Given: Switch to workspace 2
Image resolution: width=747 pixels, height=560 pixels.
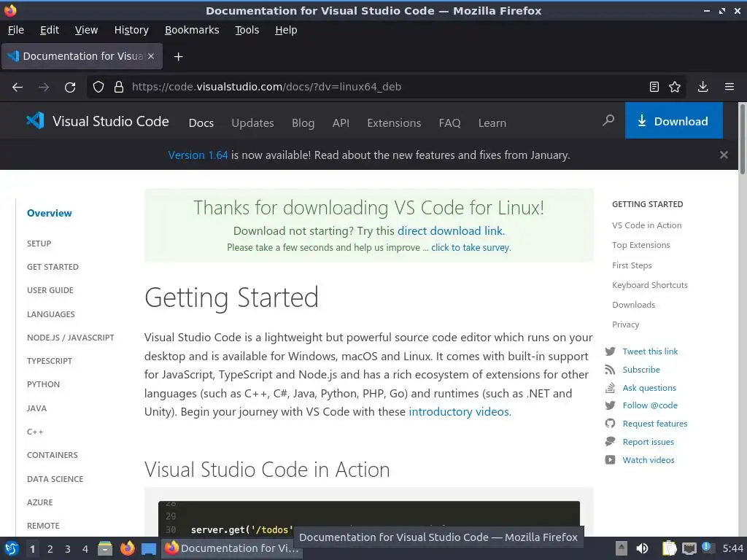Looking at the screenshot, I should pyautogui.click(x=50, y=549).
